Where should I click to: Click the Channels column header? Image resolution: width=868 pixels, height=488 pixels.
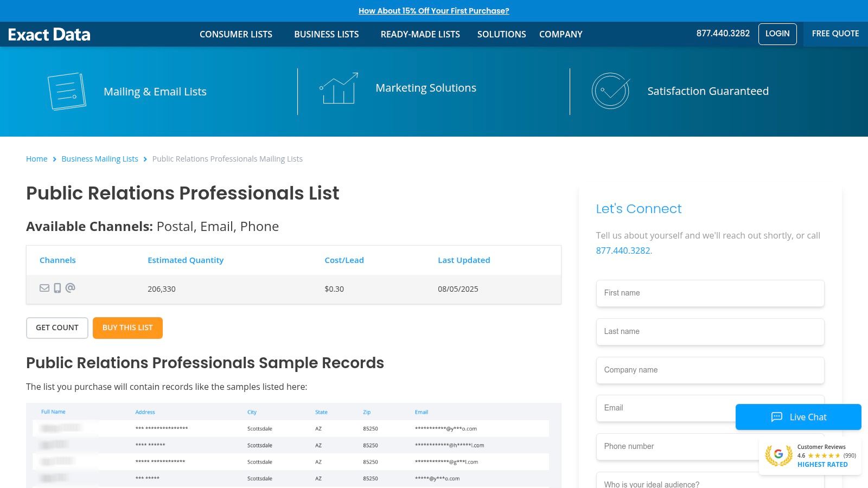[x=58, y=260]
